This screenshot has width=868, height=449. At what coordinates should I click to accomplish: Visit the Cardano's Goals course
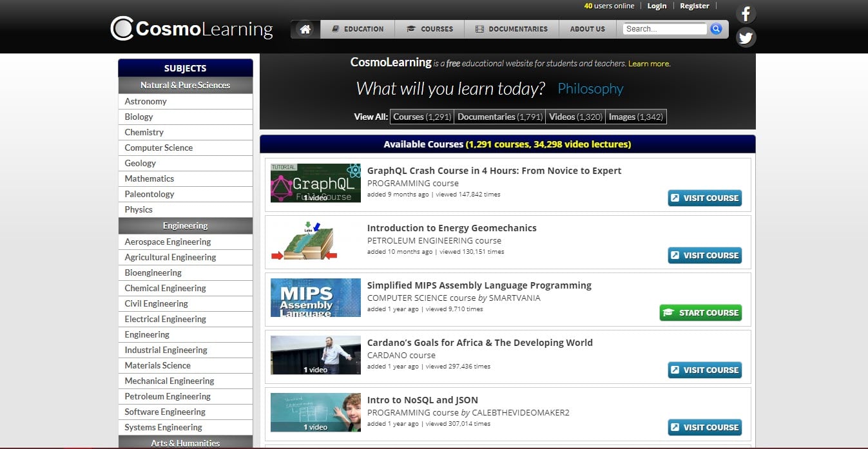[x=704, y=370]
